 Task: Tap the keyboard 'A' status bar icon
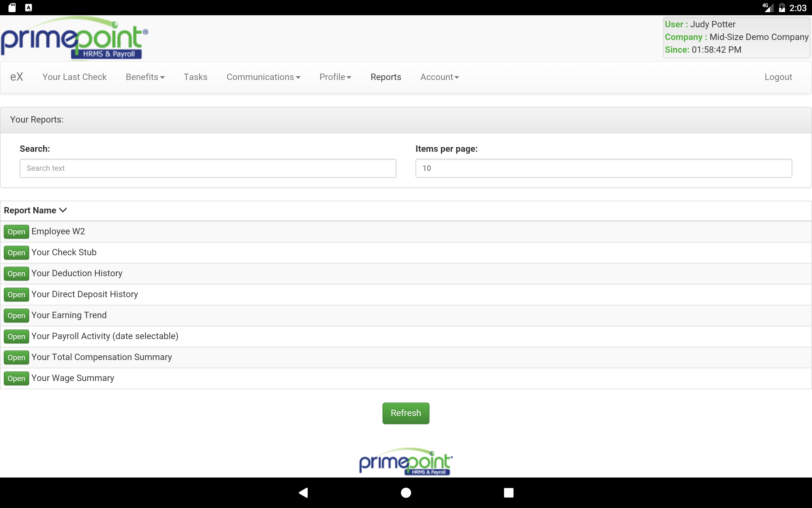pos(29,7)
